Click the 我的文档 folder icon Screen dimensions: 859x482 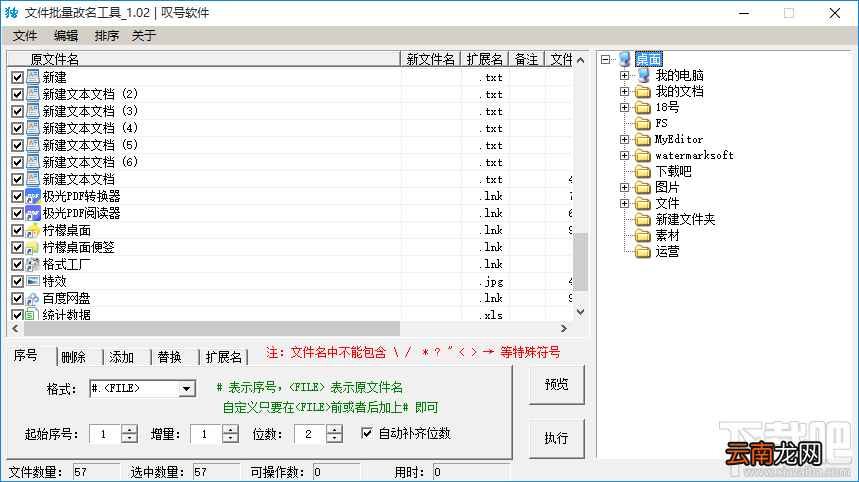[x=643, y=91]
